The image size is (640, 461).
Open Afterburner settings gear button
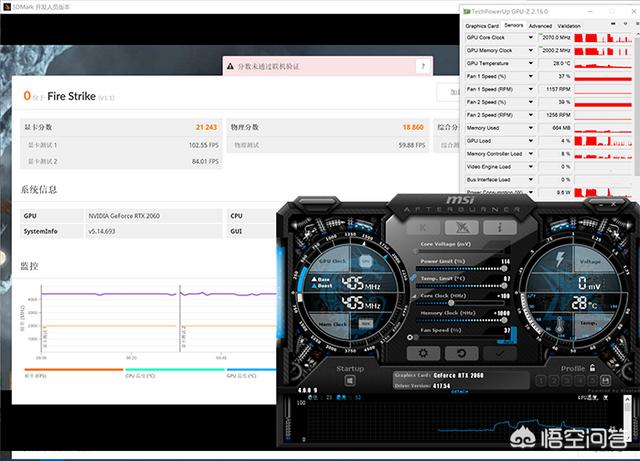tap(423, 353)
